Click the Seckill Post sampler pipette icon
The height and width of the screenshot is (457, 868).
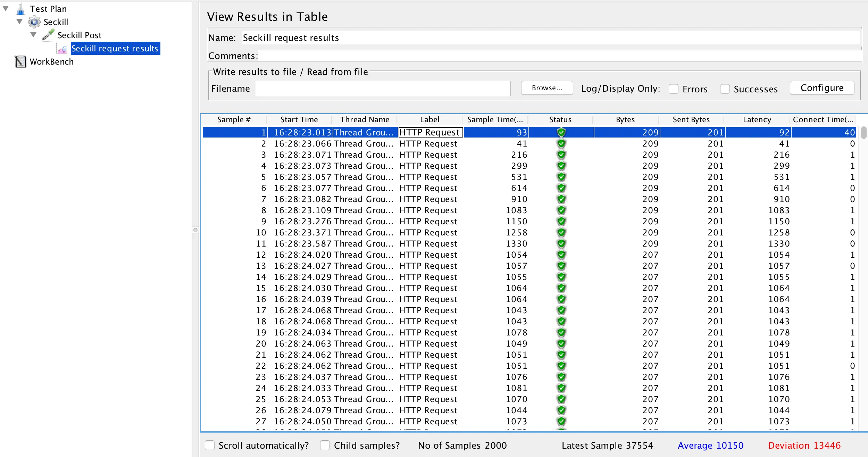(x=48, y=35)
